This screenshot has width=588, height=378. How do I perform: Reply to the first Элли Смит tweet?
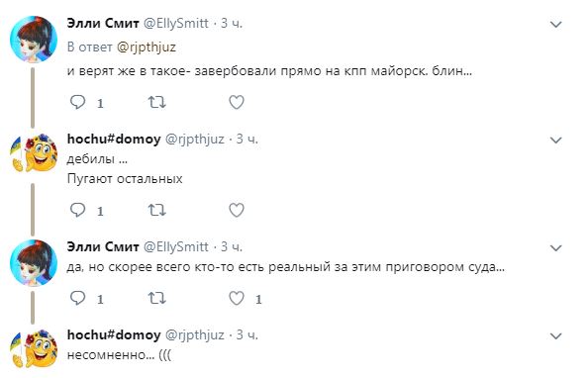(78, 102)
